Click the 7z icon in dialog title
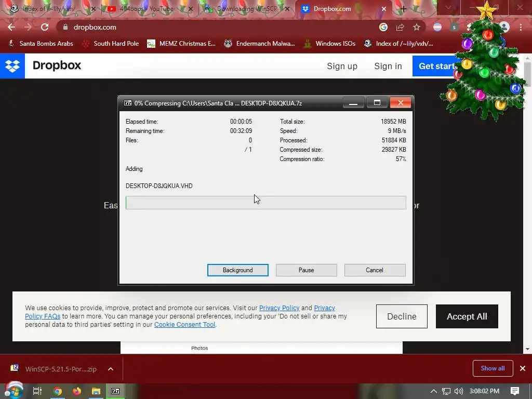Viewport: 532px width, 399px height. click(128, 103)
